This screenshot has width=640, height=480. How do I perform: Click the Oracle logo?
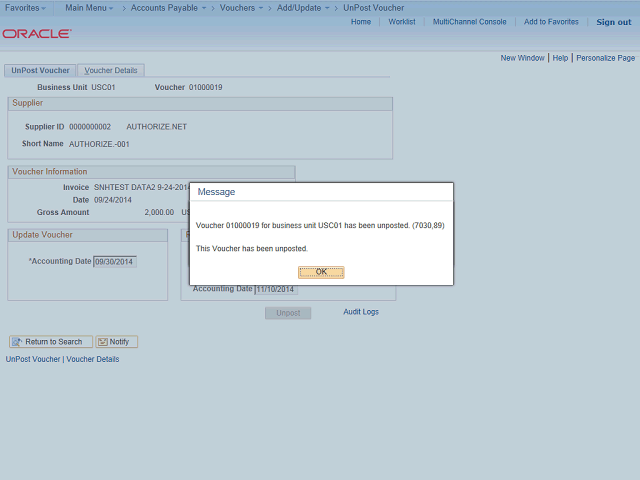point(37,33)
